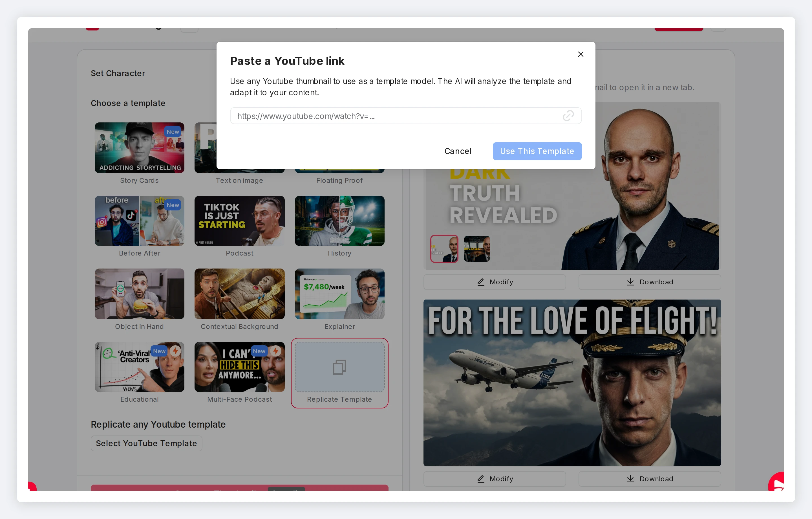The width and height of the screenshot is (812, 519).
Task: Download the Dark Truth Revealed thumbnail
Action: (650, 282)
